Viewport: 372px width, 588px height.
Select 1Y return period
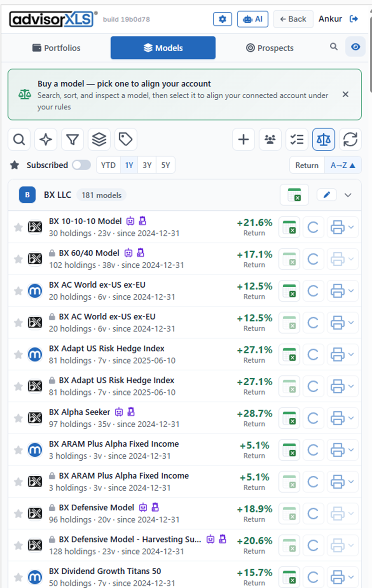coord(129,165)
